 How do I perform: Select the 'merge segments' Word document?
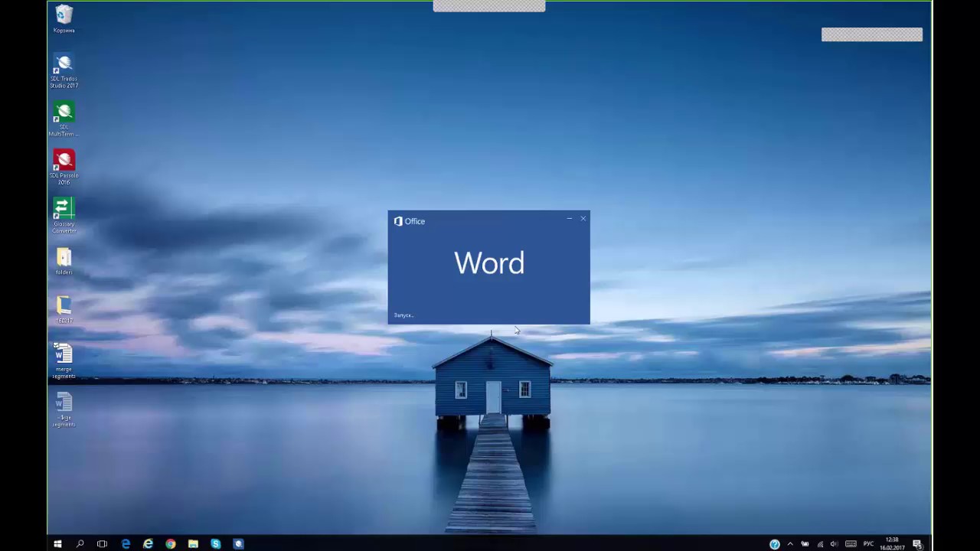pos(64,360)
